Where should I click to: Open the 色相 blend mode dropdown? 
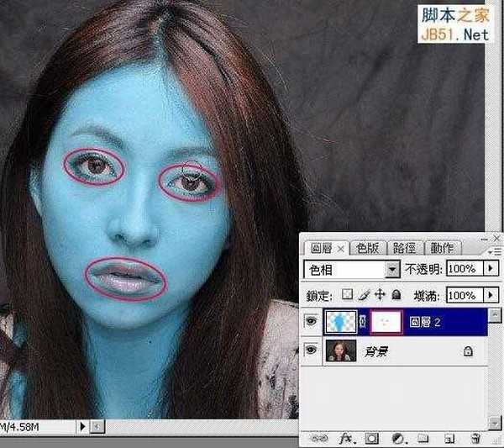tap(391, 270)
